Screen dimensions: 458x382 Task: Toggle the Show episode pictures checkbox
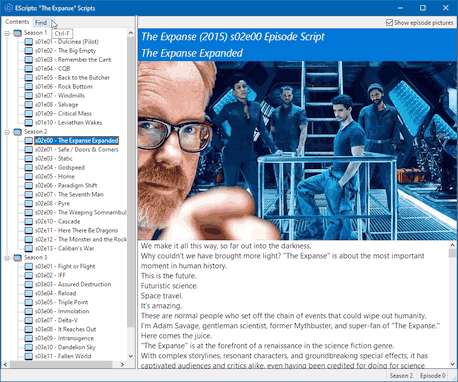[389, 23]
